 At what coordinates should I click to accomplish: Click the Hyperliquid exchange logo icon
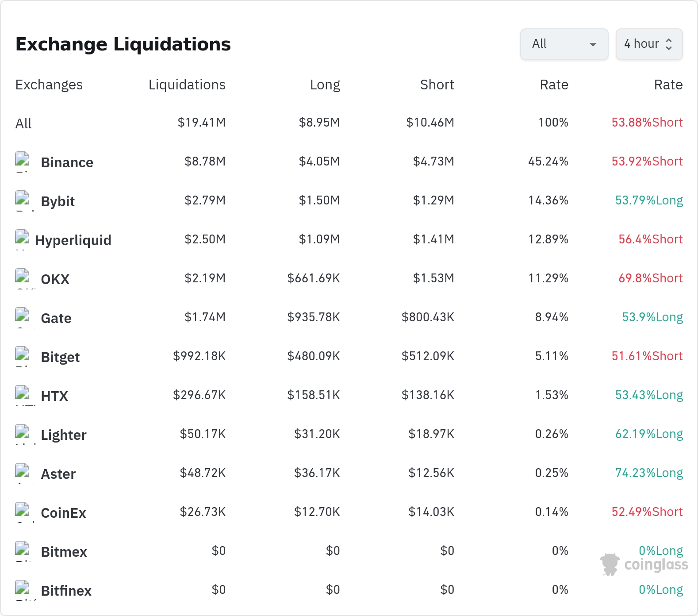[23, 240]
